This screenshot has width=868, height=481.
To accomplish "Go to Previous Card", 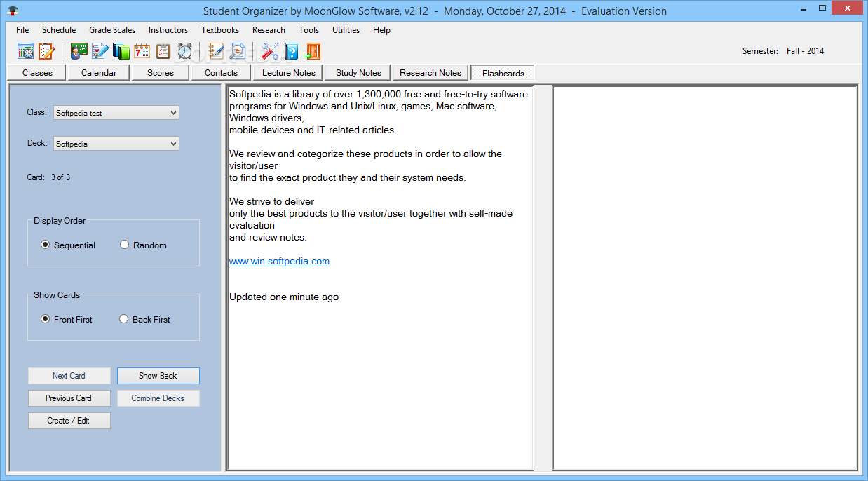I will click(x=69, y=398).
